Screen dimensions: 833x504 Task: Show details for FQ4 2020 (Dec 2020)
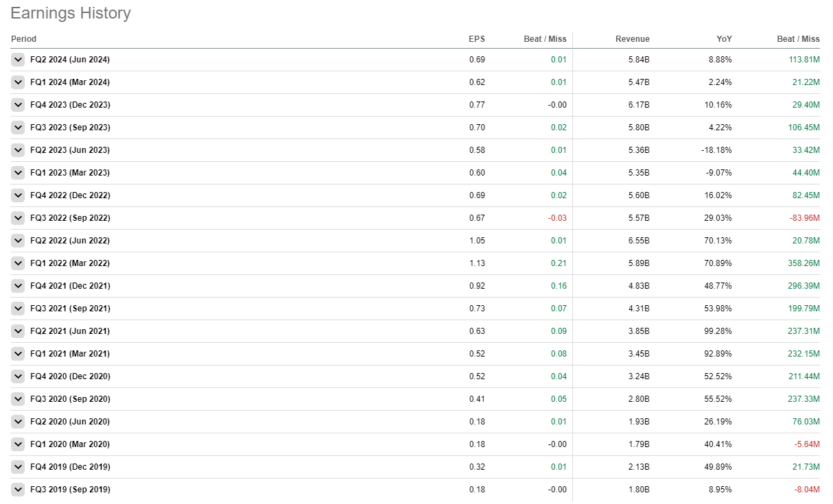(x=19, y=376)
